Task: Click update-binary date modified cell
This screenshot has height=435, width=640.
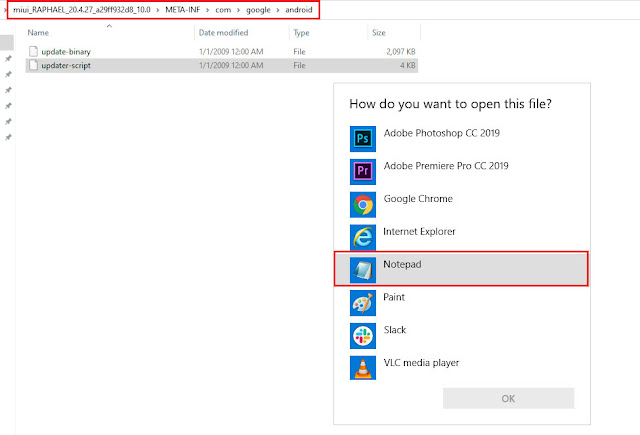Action: (231, 51)
